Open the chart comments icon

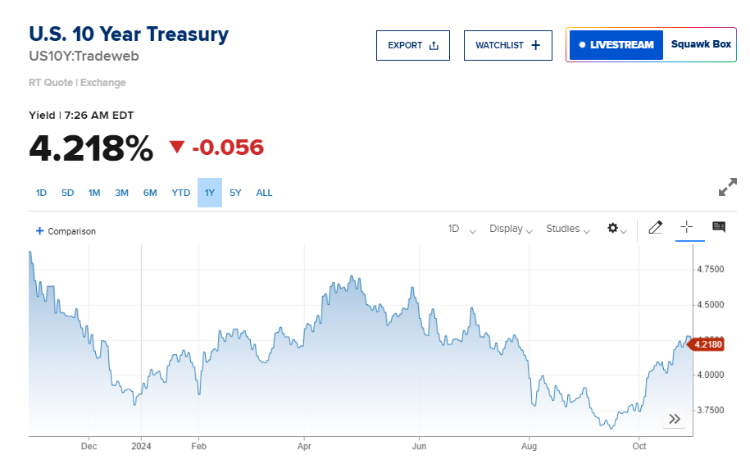(718, 228)
